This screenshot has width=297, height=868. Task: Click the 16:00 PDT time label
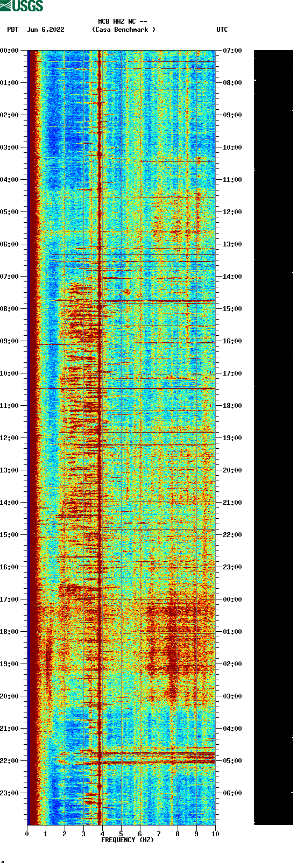tap(10, 567)
